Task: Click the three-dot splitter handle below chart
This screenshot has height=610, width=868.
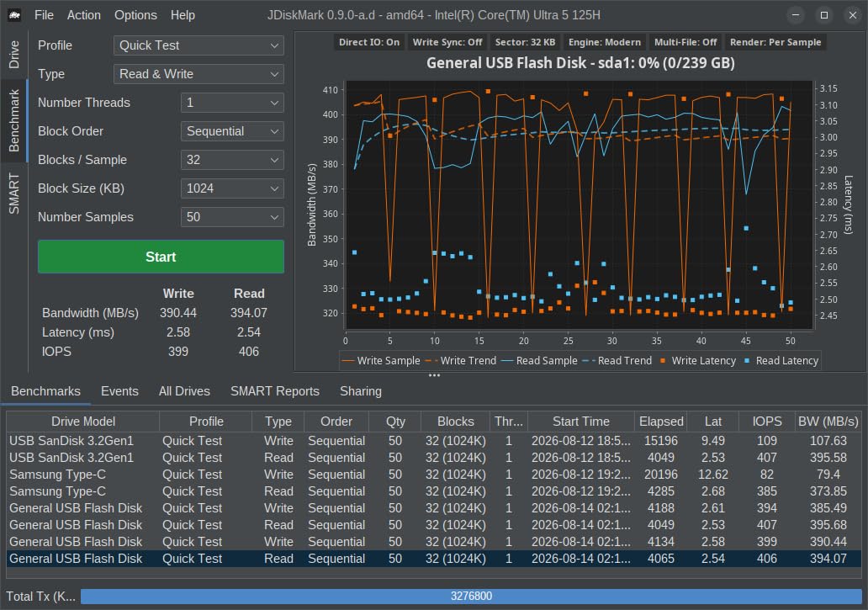Action: click(x=434, y=375)
